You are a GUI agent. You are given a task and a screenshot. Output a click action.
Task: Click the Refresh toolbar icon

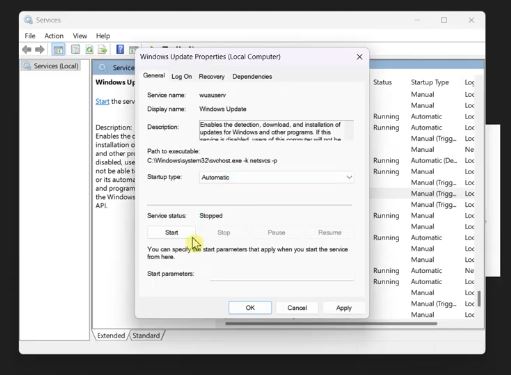point(89,50)
